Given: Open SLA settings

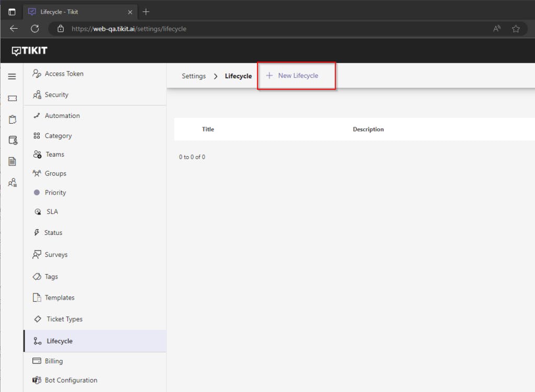Looking at the screenshot, I should (52, 211).
